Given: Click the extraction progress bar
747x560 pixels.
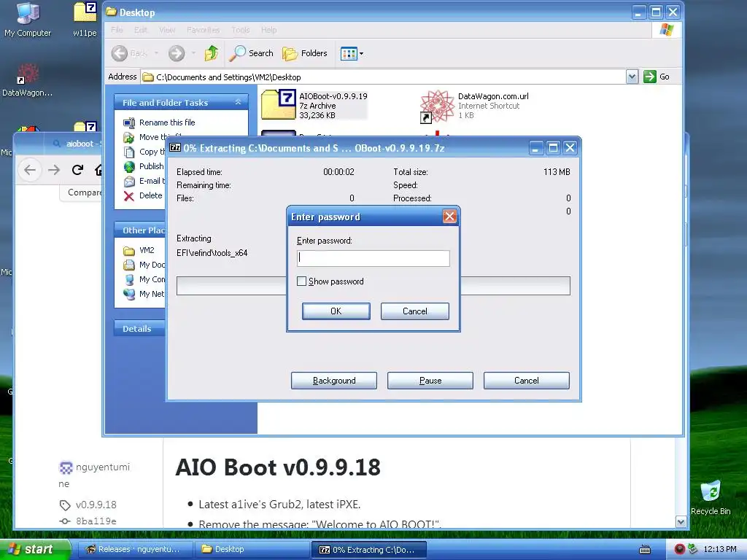Looking at the screenshot, I should (x=373, y=286).
